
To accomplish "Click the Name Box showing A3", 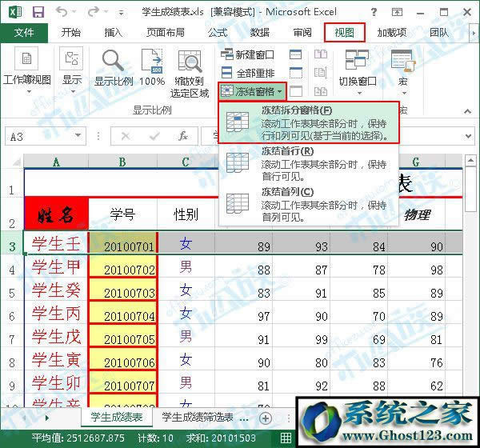I will click(39, 136).
